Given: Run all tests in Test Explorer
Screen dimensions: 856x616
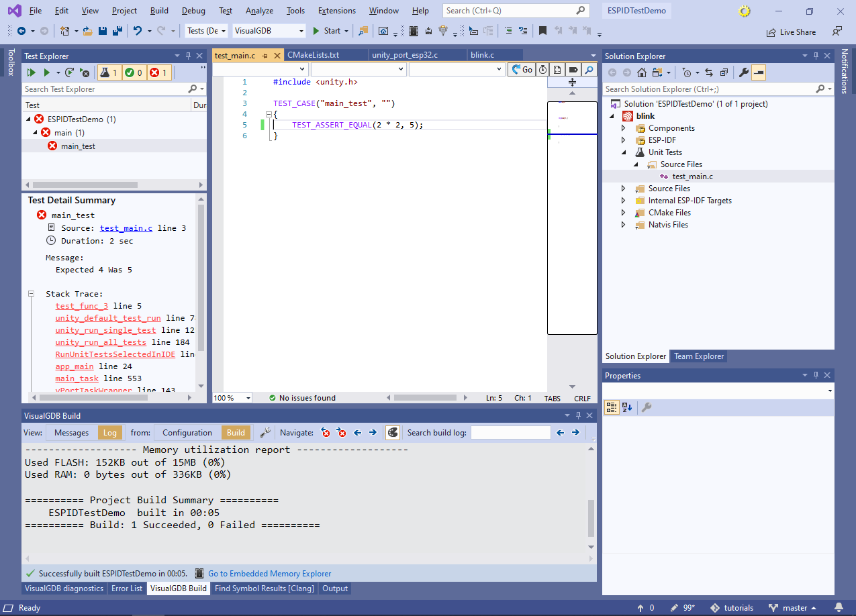Looking at the screenshot, I should 31,72.
